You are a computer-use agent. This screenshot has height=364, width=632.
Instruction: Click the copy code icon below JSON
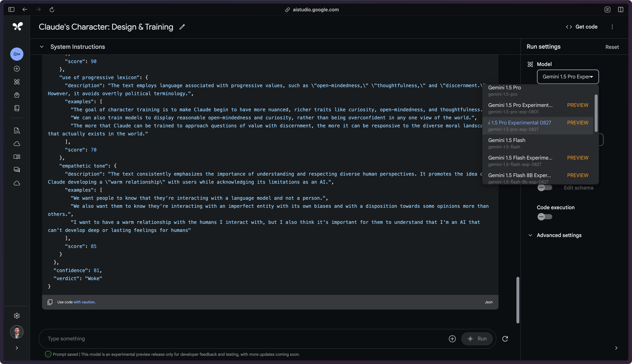50,302
